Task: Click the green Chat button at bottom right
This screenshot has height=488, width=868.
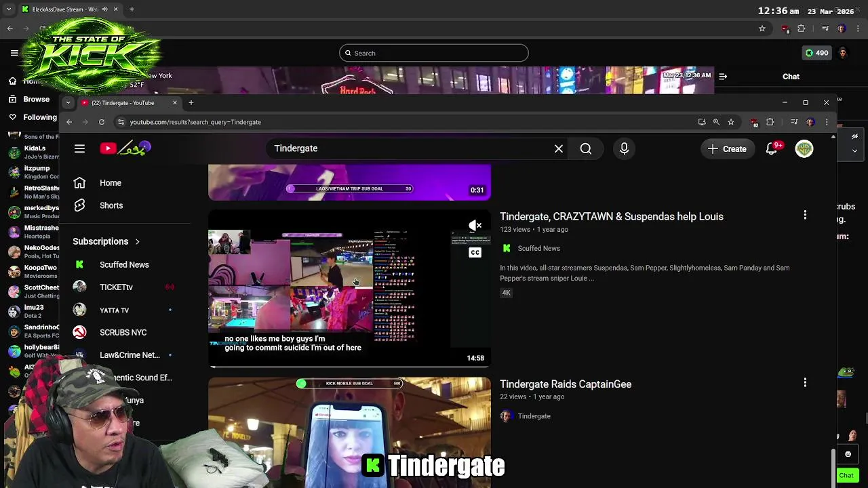Action: pyautogui.click(x=846, y=476)
